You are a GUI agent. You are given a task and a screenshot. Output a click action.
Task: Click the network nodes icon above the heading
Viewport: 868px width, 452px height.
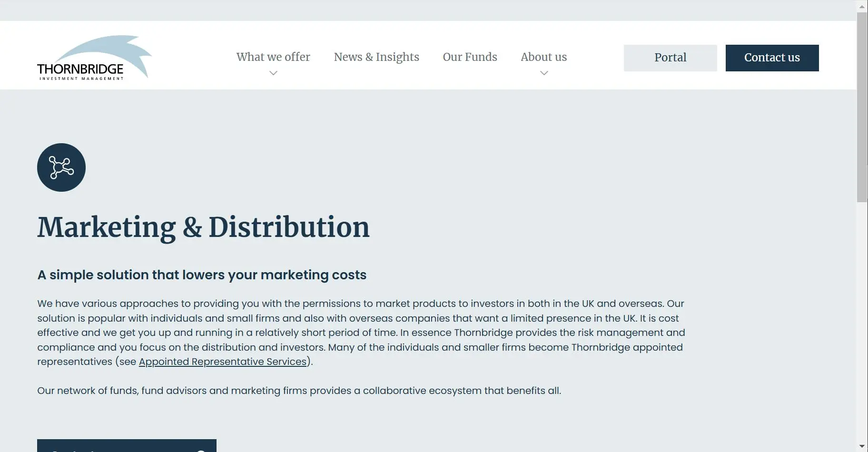(x=61, y=167)
